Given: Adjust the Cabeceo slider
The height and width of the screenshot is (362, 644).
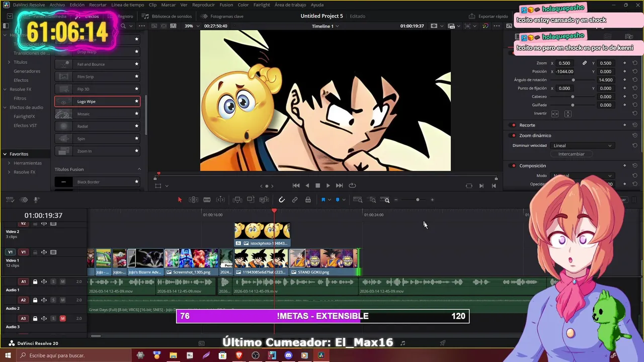Looking at the screenshot, I should pyautogui.click(x=573, y=97).
